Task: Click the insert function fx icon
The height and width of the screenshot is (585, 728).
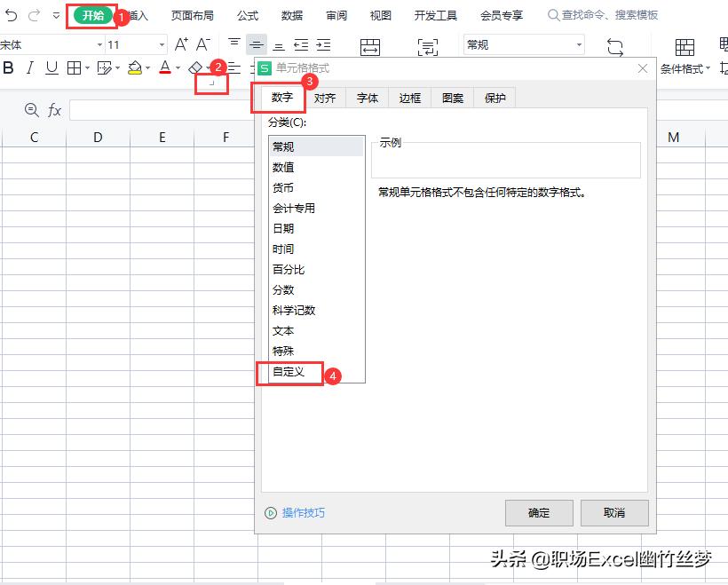Action: [x=55, y=109]
